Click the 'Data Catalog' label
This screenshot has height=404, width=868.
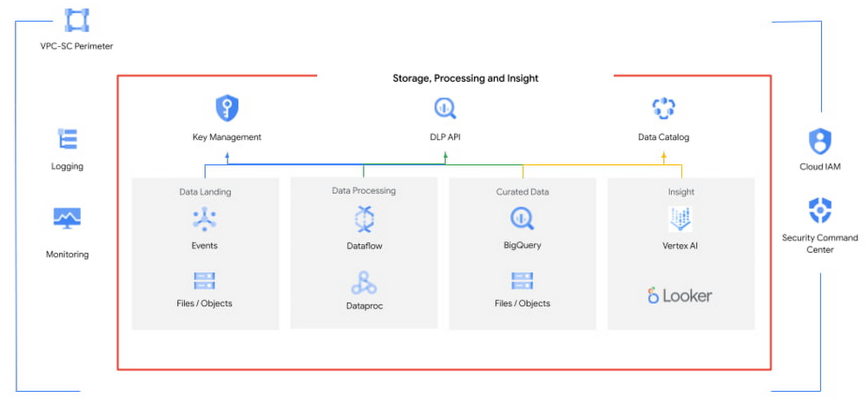(663, 137)
